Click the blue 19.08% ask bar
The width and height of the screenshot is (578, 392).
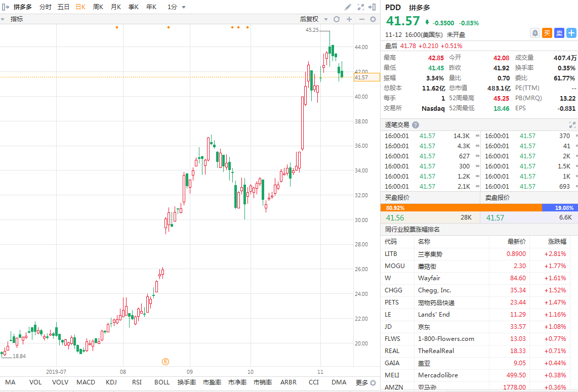[x=560, y=208]
